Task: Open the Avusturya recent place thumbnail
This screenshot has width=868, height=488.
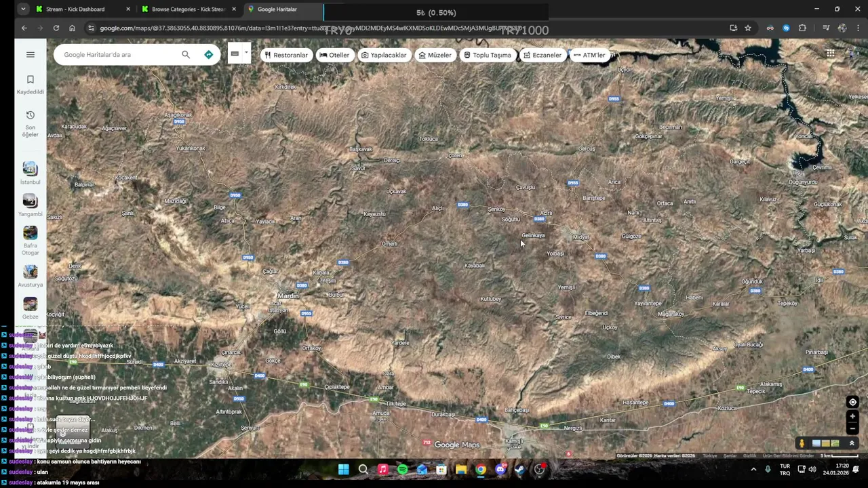Action: (30, 277)
